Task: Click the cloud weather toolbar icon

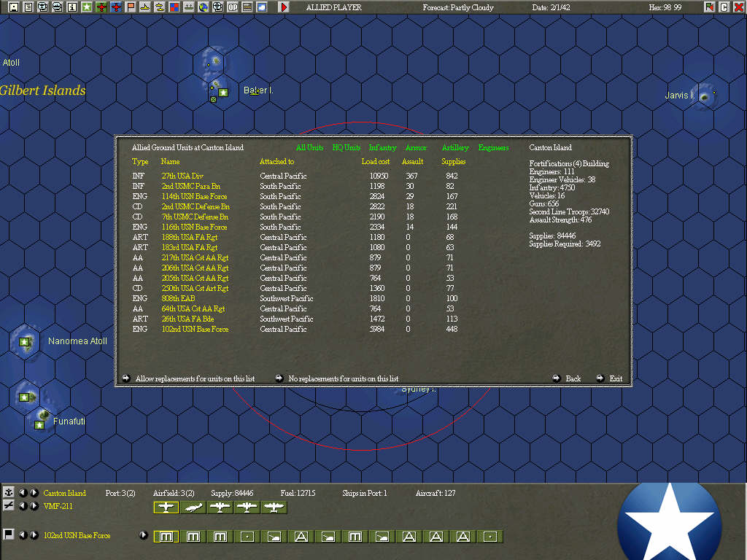Action: point(262,7)
